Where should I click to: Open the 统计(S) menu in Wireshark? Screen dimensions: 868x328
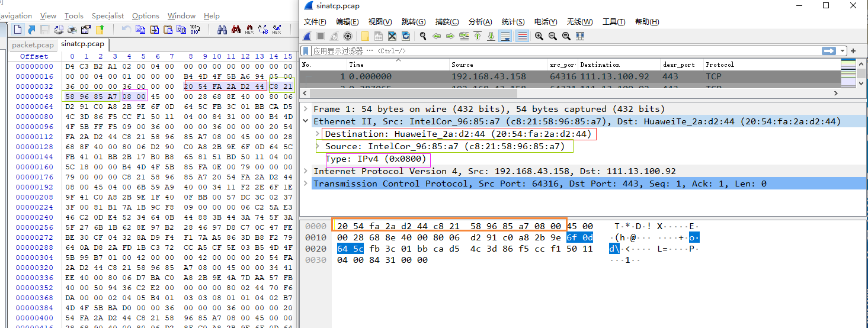pyautogui.click(x=513, y=21)
